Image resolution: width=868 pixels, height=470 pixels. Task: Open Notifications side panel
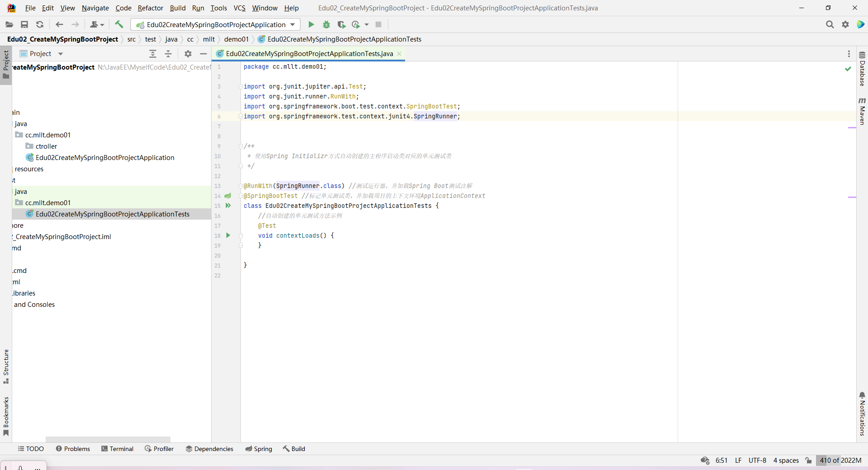(x=862, y=414)
